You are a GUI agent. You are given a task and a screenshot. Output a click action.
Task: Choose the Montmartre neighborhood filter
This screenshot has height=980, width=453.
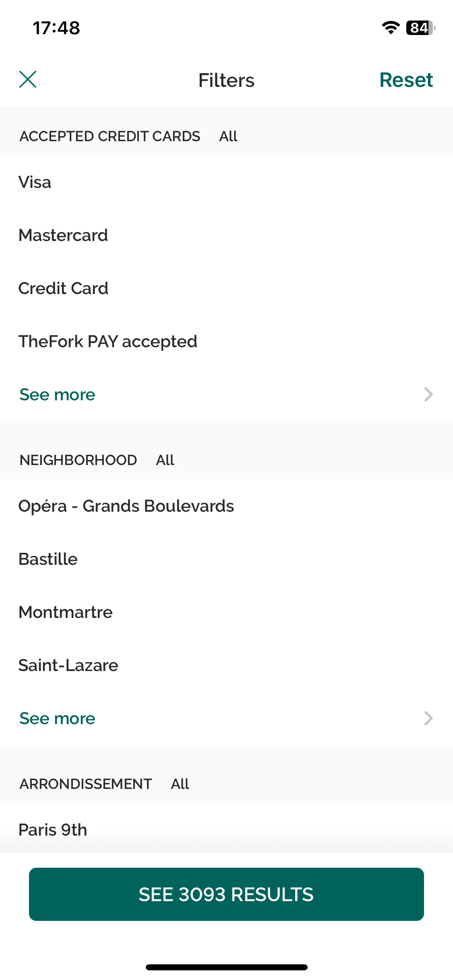click(226, 612)
